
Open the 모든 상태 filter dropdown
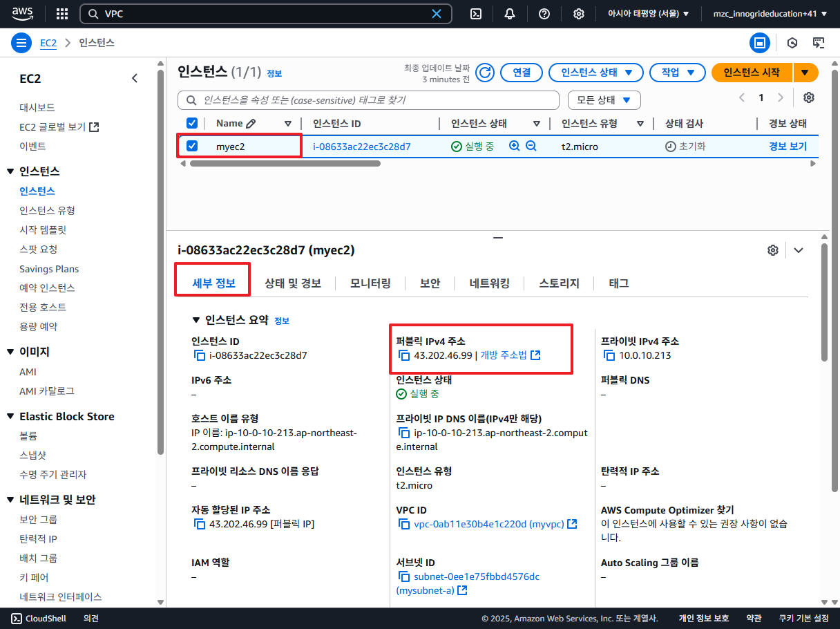click(x=604, y=100)
